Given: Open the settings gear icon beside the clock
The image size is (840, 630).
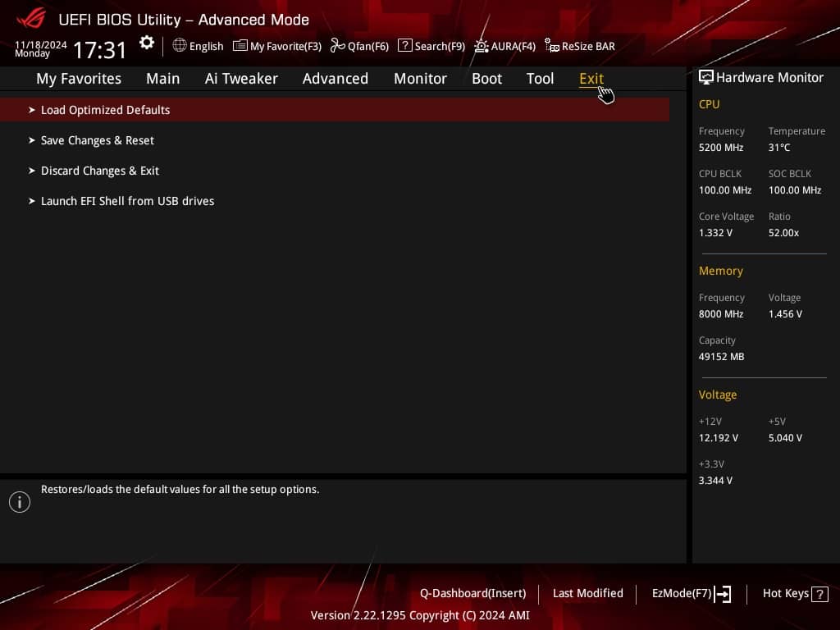Looking at the screenshot, I should (147, 43).
